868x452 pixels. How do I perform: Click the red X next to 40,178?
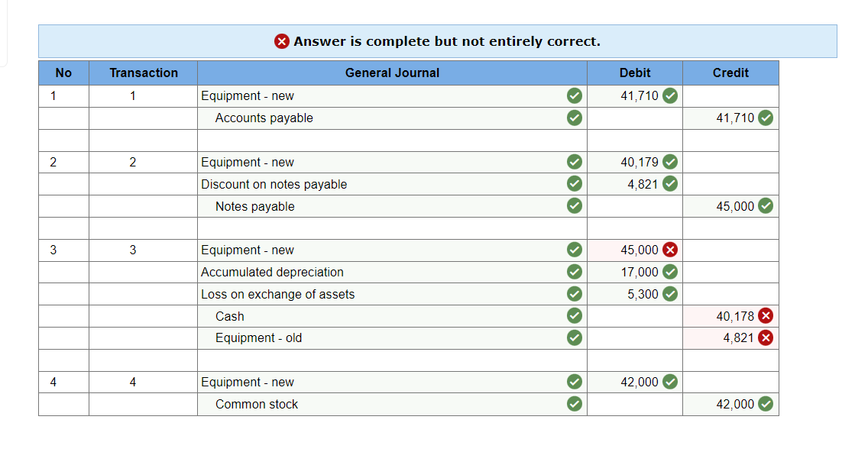tap(766, 316)
